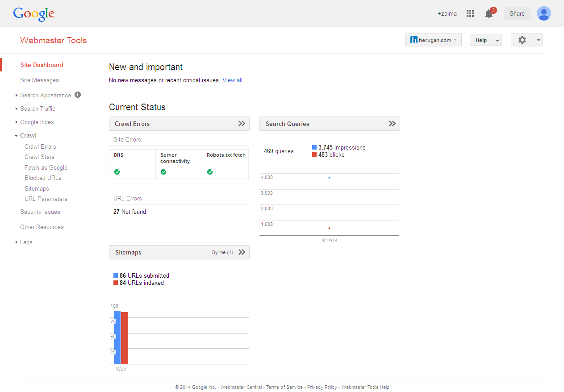Click the View all link
564x392 pixels.
pyautogui.click(x=232, y=80)
